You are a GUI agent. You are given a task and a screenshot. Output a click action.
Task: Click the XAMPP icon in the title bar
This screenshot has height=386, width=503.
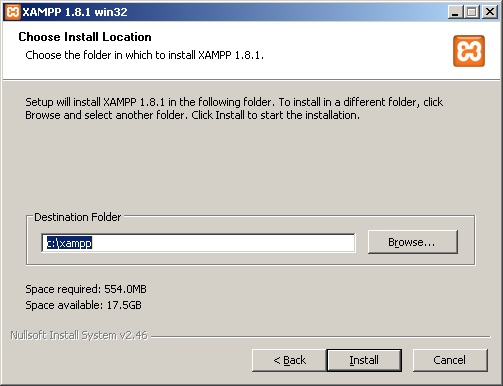pyautogui.click(x=13, y=12)
